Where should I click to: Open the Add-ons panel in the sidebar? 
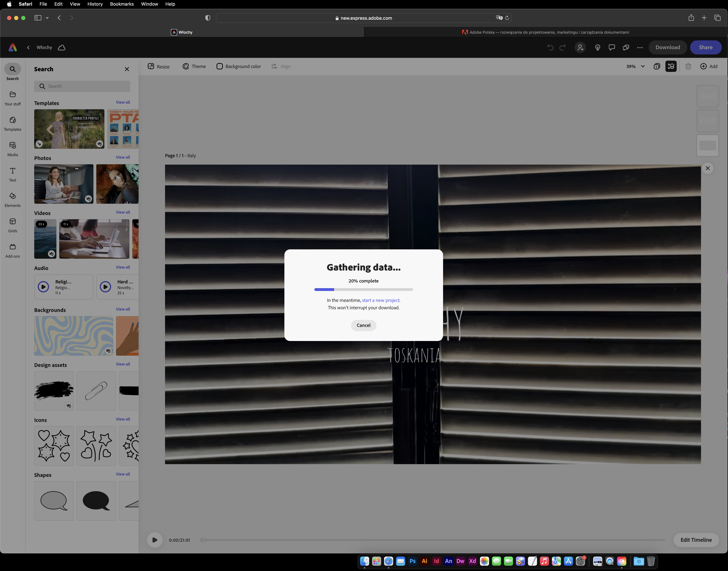[x=12, y=249]
